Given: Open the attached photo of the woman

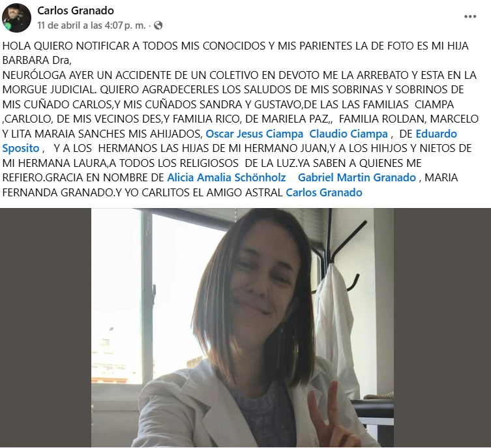Looking at the screenshot, I should (x=243, y=328).
